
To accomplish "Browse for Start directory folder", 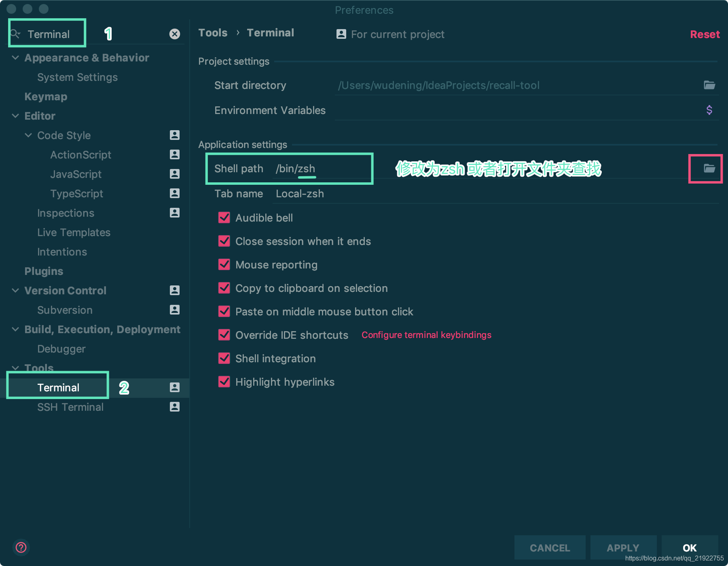I will [x=709, y=85].
